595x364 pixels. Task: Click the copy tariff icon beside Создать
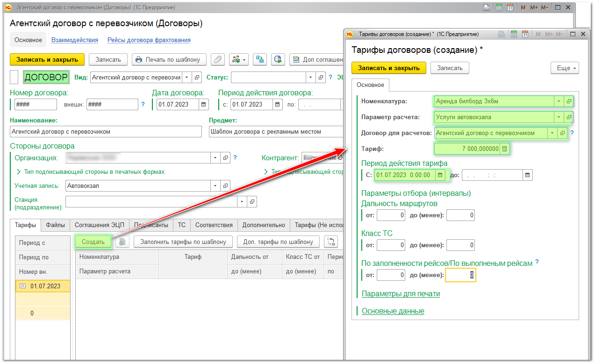point(122,242)
